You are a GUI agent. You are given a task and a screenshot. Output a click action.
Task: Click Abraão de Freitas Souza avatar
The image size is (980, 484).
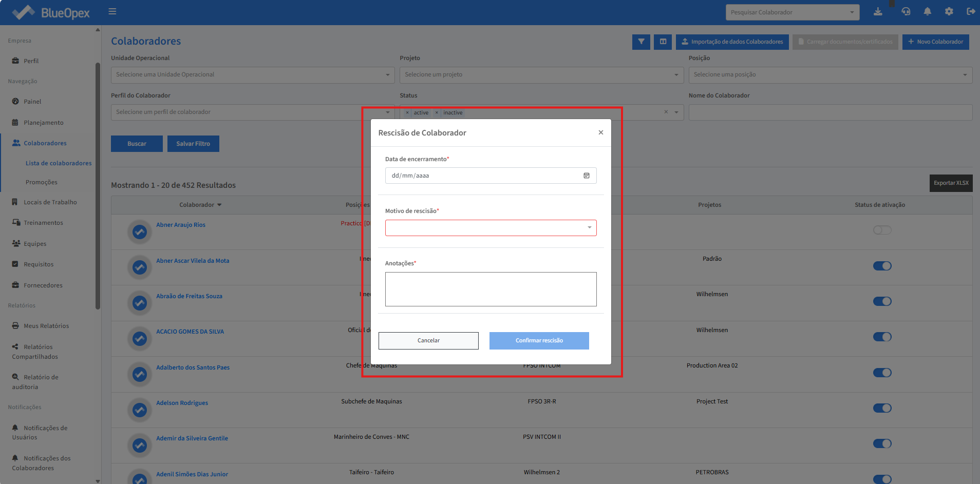(x=140, y=303)
